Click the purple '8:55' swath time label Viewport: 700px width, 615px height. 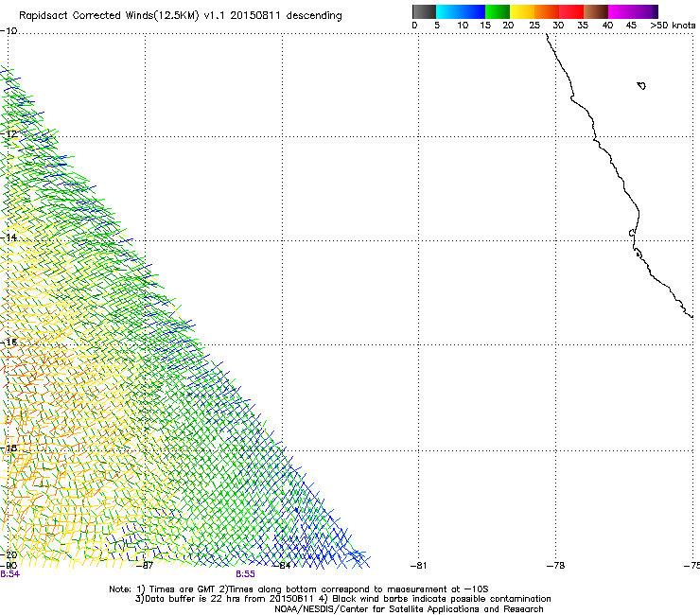245,574
